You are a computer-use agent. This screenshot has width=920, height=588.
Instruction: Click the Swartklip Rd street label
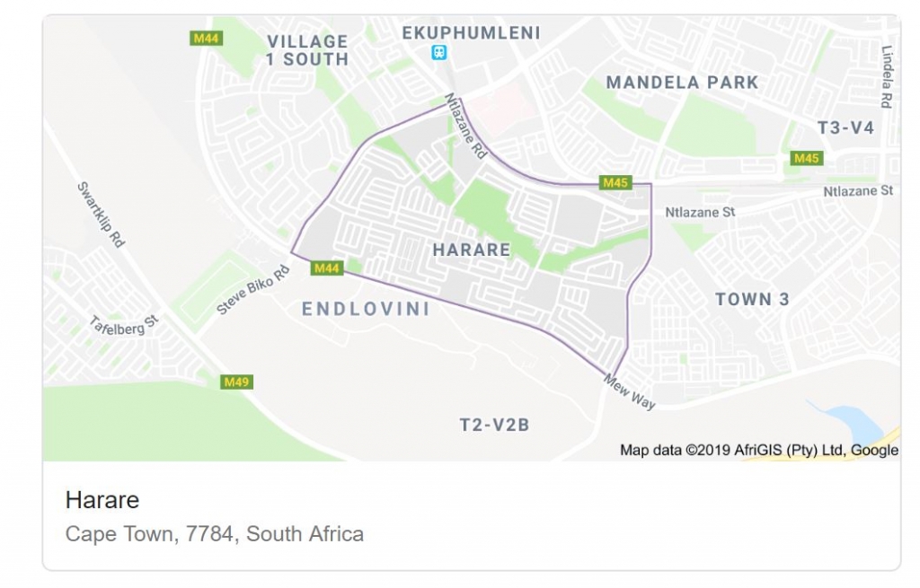point(101,215)
